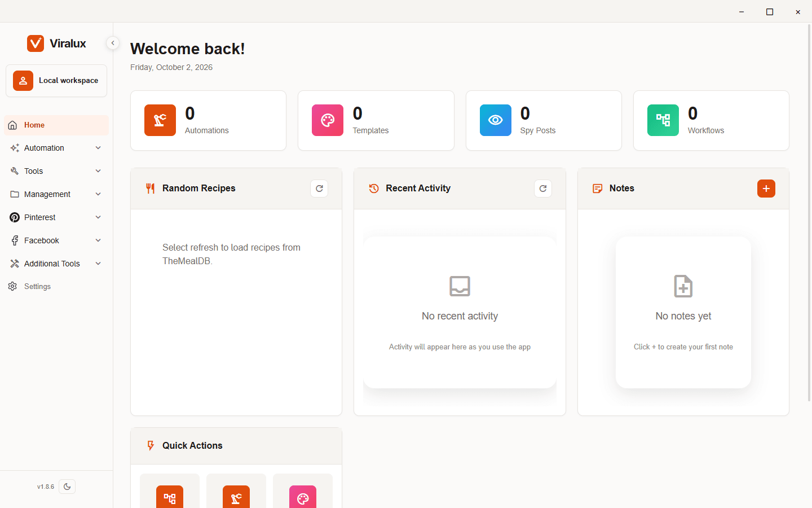Click the vertical page scrollbar
Image resolution: width=812 pixels, height=508 pixels.
(x=810, y=213)
